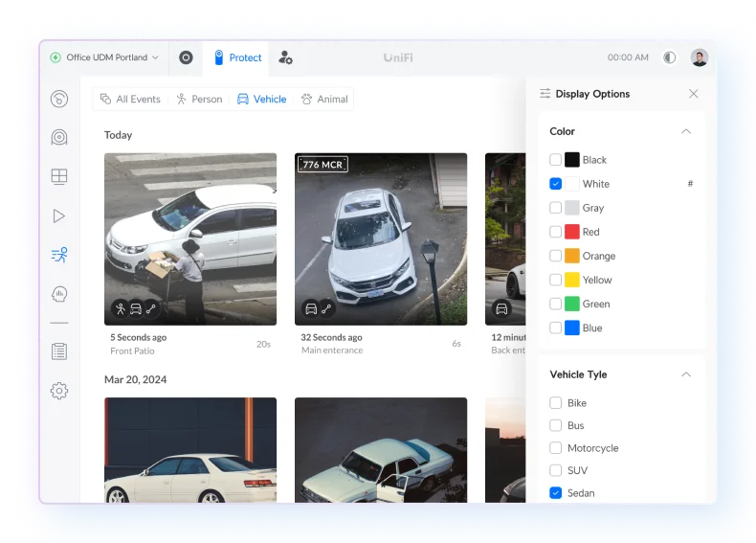This screenshot has height=543, width=756.
Task: Open the settings gear sidebar icon
Action: pos(59,391)
